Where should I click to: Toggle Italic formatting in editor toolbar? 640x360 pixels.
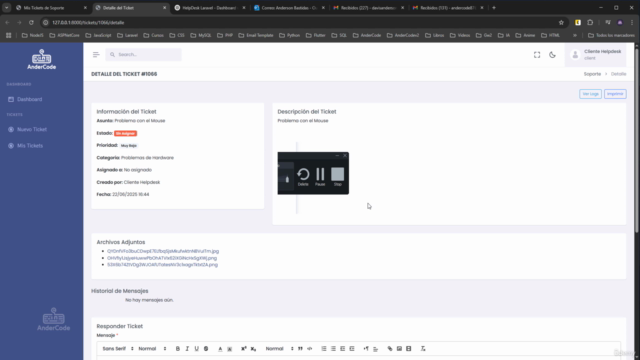[x=187, y=349]
